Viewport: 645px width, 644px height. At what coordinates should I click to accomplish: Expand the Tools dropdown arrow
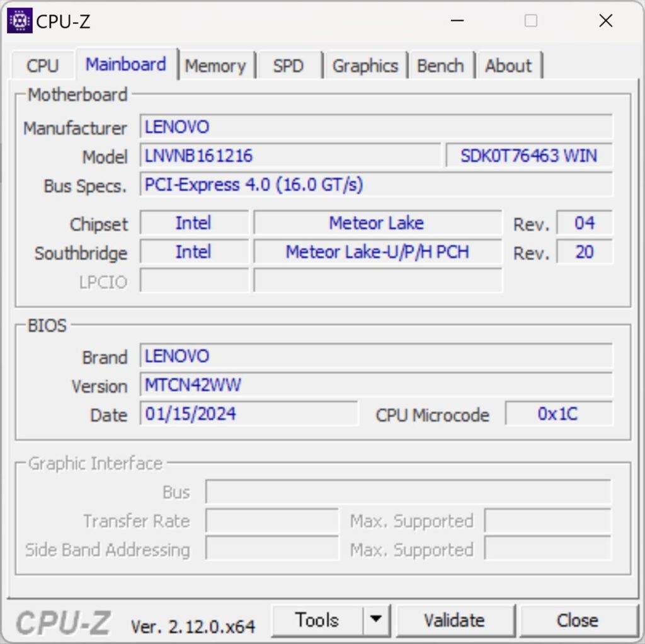(x=376, y=620)
